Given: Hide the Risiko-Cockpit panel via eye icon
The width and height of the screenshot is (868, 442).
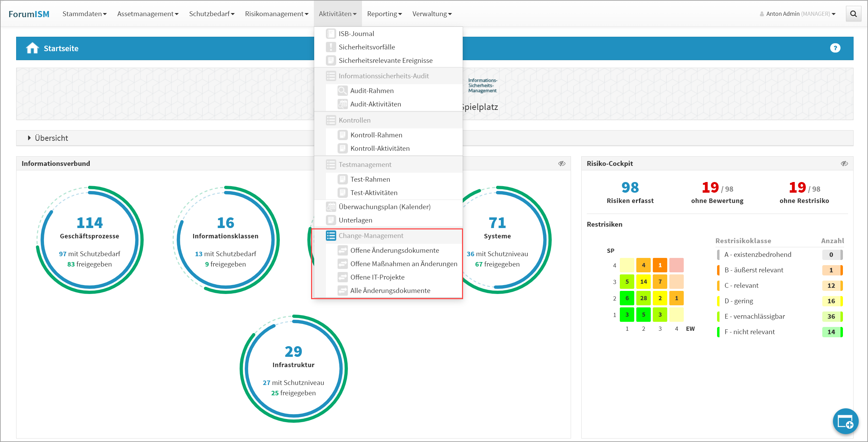Looking at the screenshot, I should pos(844,163).
